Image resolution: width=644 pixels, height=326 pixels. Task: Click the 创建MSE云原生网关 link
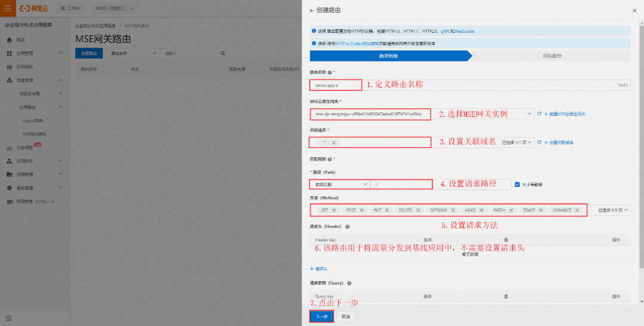click(x=565, y=114)
